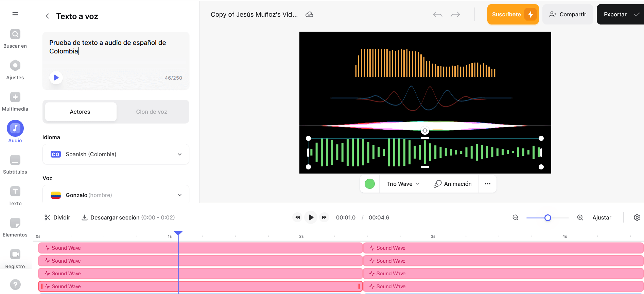This screenshot has width=644, height=294.
Task: Select fourth-row right Sound Wave clip
Action: pos(503,287)
